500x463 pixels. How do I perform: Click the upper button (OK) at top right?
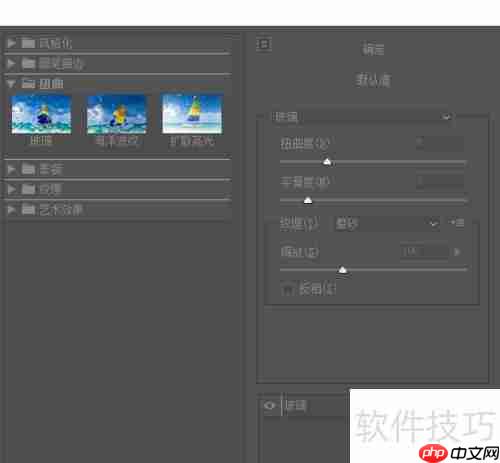[373, 50]
